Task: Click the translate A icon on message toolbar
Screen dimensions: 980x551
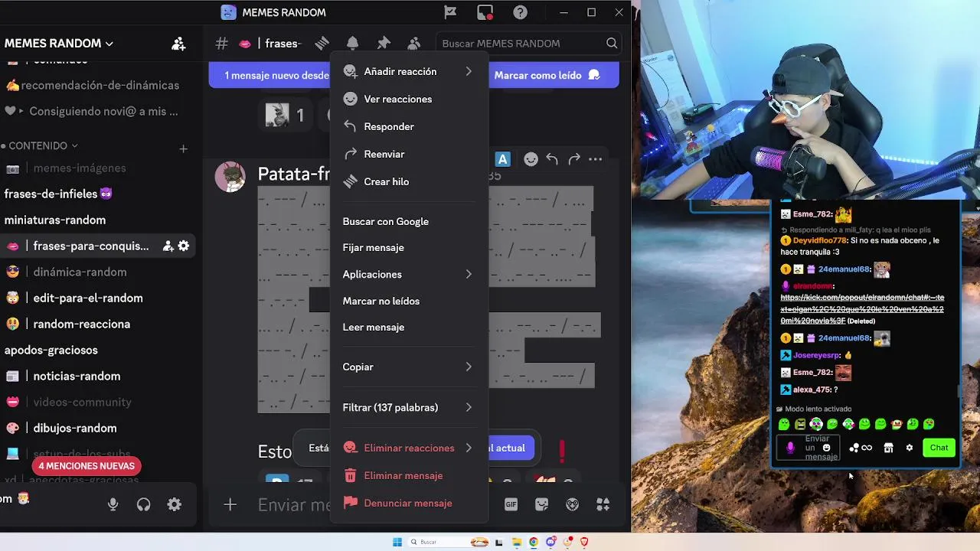Action: [503, 159]
